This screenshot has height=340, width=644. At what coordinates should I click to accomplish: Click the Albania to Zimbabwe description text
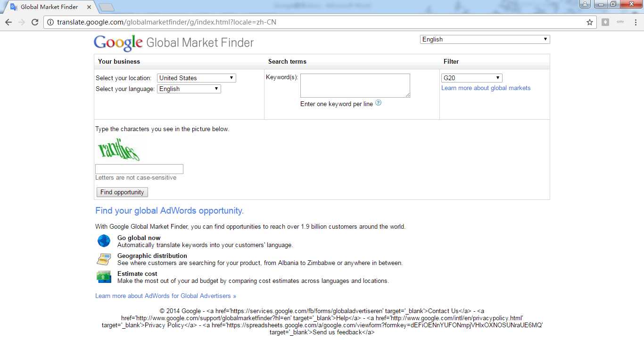click(x=260, y=263)
